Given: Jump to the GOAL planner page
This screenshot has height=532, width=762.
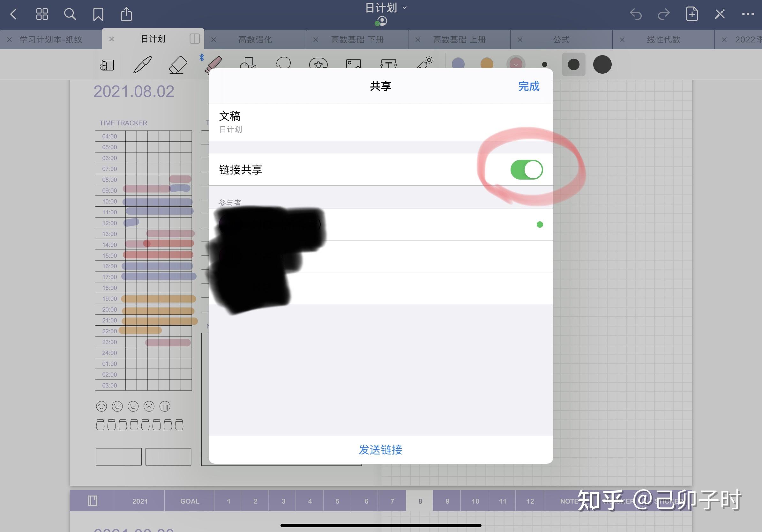Looking at the screenshot, I should [x=190, y=501].
